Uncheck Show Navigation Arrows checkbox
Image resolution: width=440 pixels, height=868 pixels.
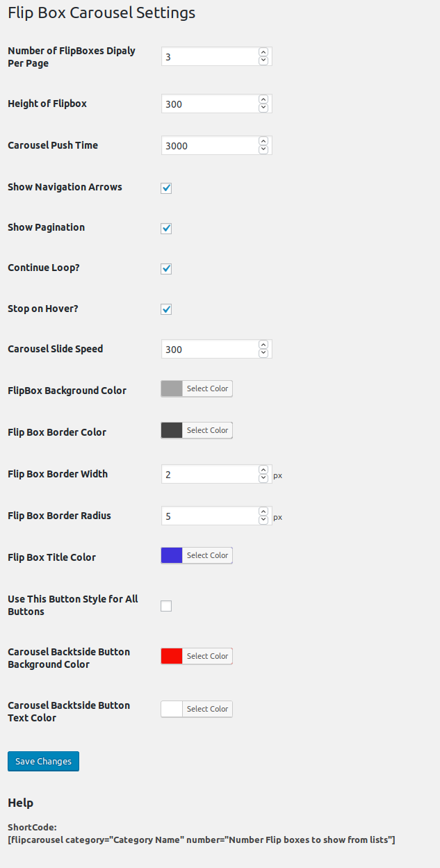point(166,188)
